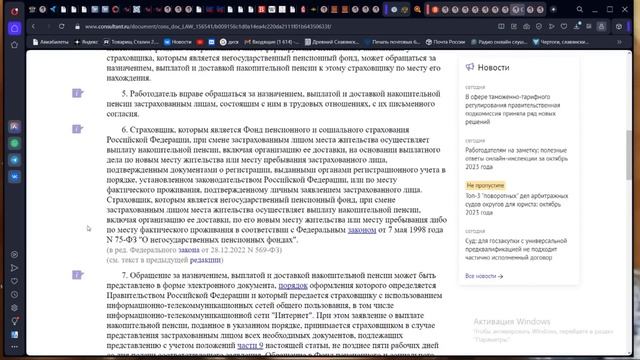The width and height of the screenshot is (640, 360).
Task: Switch to the first browser tab
Action: (x=32, y=9)
